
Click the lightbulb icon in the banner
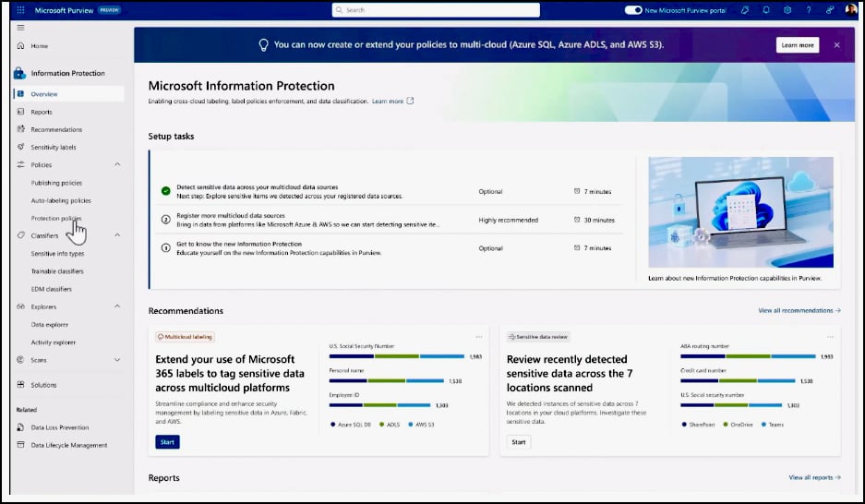[x=263, y=44]
